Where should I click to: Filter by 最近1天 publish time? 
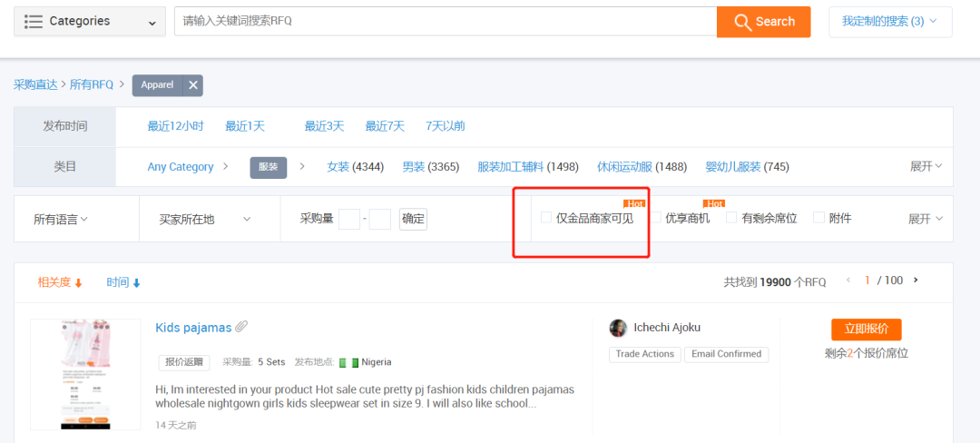[245, 126]
